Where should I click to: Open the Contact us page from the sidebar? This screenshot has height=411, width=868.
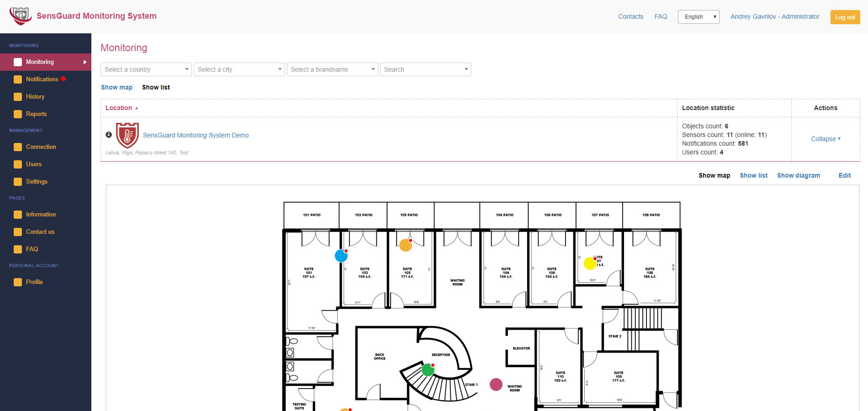(18, 232)
